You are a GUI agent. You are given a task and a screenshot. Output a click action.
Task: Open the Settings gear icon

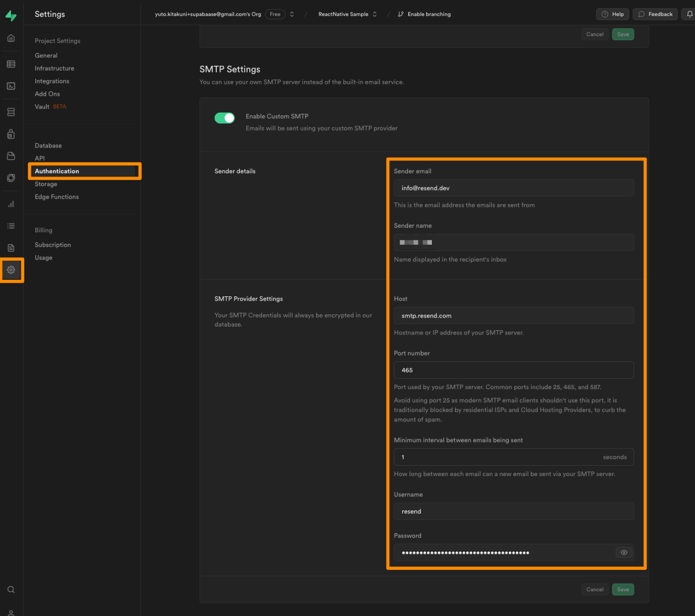click(11, 270)
